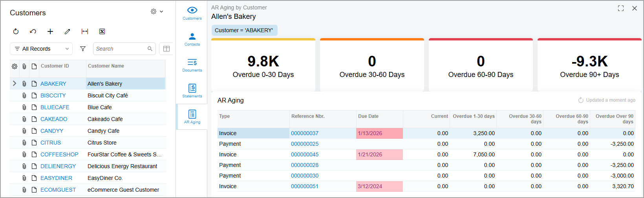Switch to the Documents side tab
Viewport: 644px width, 198px height.
click(x=192, y=65)
